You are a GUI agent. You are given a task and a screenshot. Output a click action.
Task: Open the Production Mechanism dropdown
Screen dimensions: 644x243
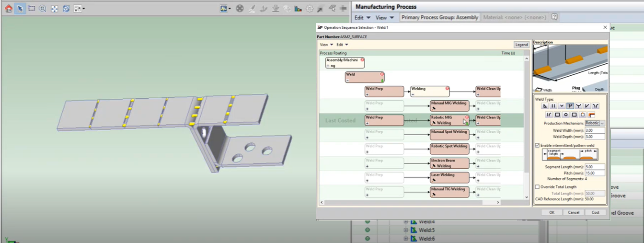[x=596, y=123]
